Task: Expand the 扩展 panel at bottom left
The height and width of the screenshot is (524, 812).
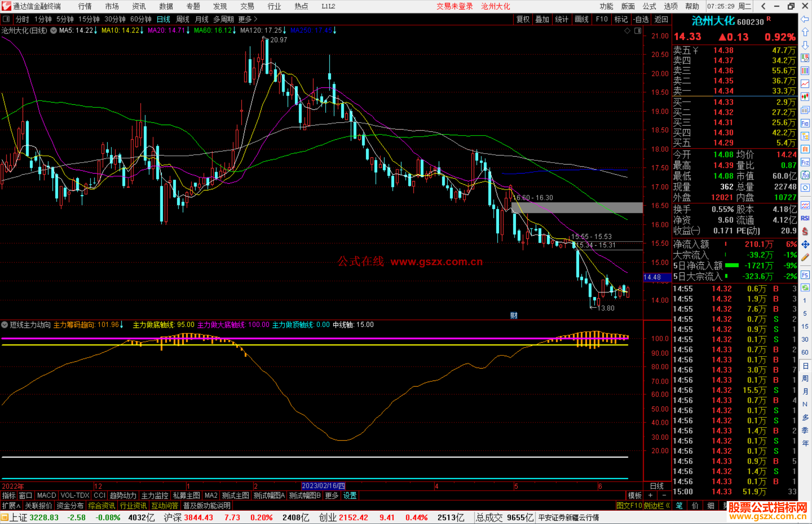Action: click(x=11, y=506)
